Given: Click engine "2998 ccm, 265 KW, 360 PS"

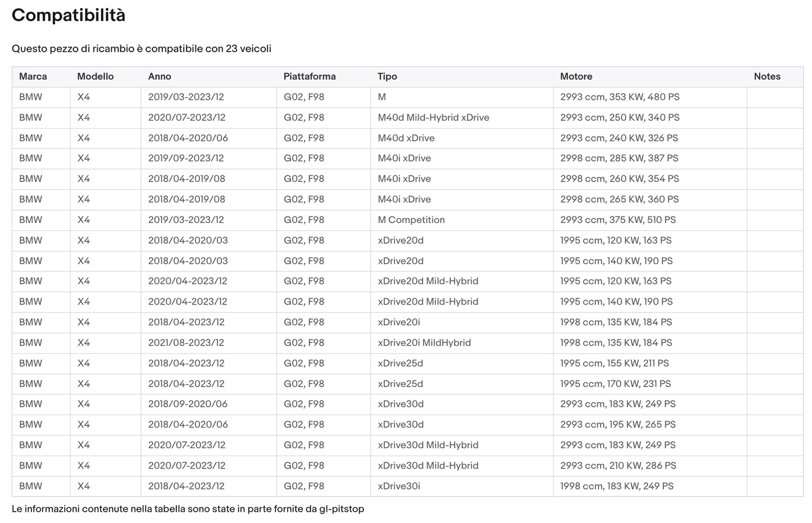Looking at the screenshot, I should (619, 199).
